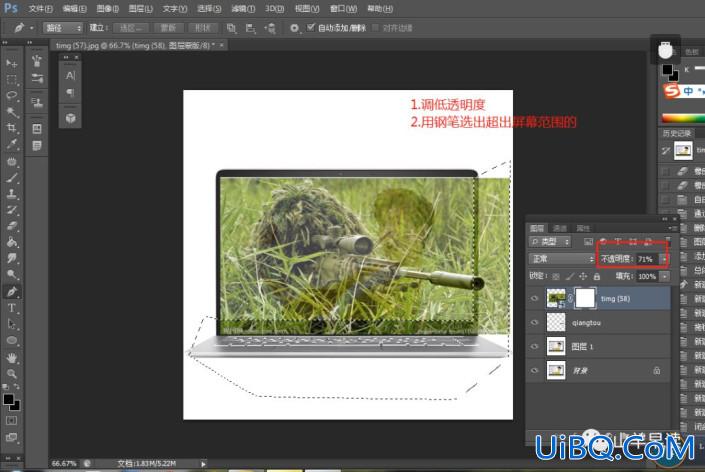Switch to the 属性 panel tab

(583, 228)
